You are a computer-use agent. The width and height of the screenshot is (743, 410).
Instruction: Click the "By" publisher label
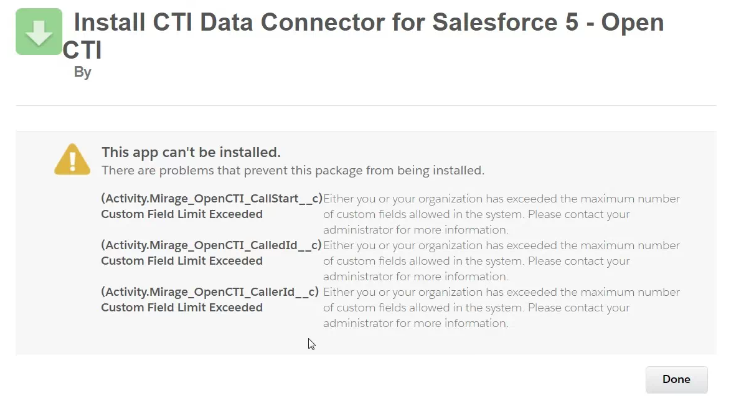82,72
